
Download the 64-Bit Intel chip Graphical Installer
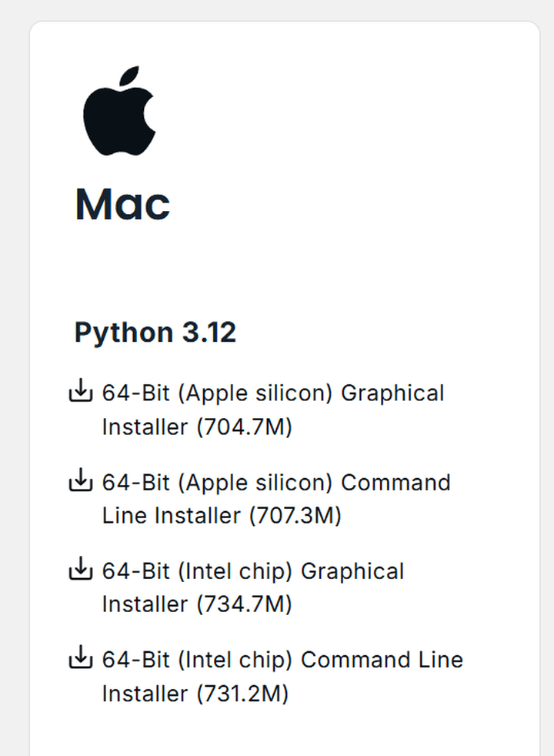(x=253, y=571)
